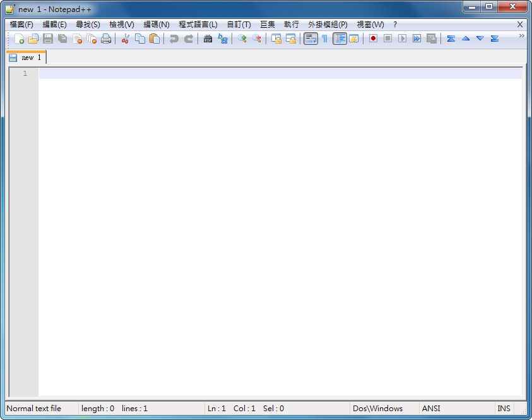Open the 外掛模組(P) menu
This screenshot has width=532, height=420.
tap(328, 25)
